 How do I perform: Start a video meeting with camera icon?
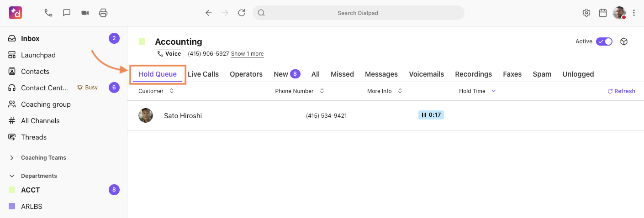85,13
